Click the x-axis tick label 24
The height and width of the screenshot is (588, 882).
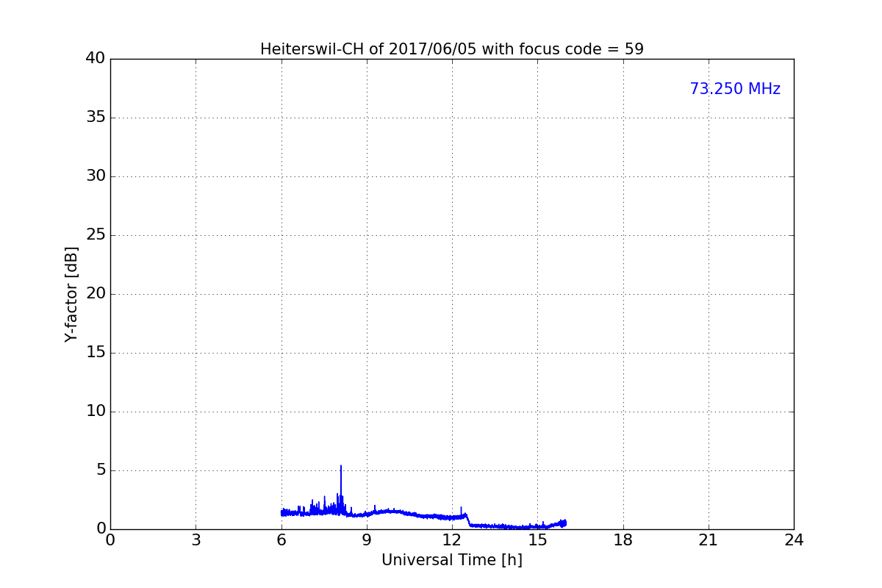pyautogui.click(x=794, y=540)
